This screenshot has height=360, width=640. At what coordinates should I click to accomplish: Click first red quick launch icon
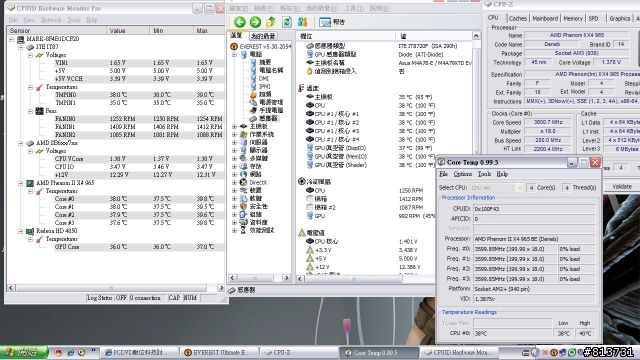coord(59,352)
